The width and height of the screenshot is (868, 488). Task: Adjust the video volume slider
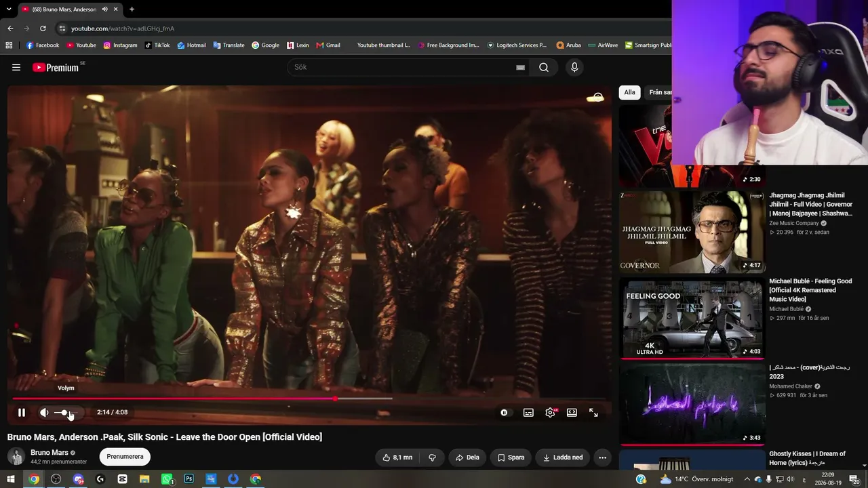coord(65,412)
